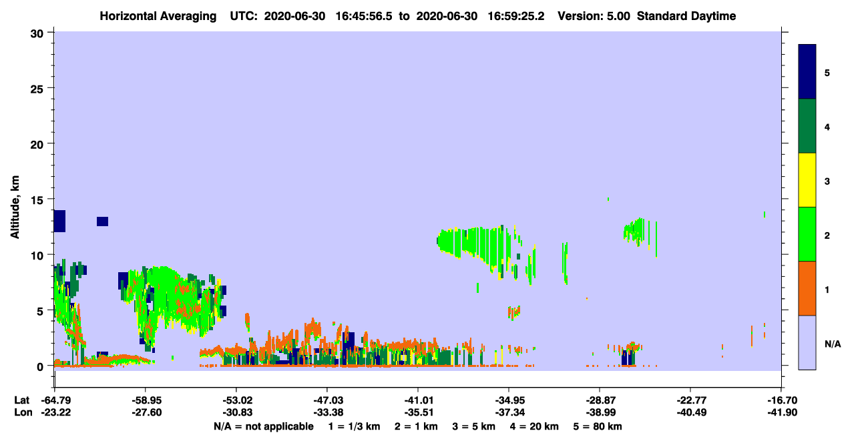
Task: Click the latitude value -64.79
Action: pos(55,400)
